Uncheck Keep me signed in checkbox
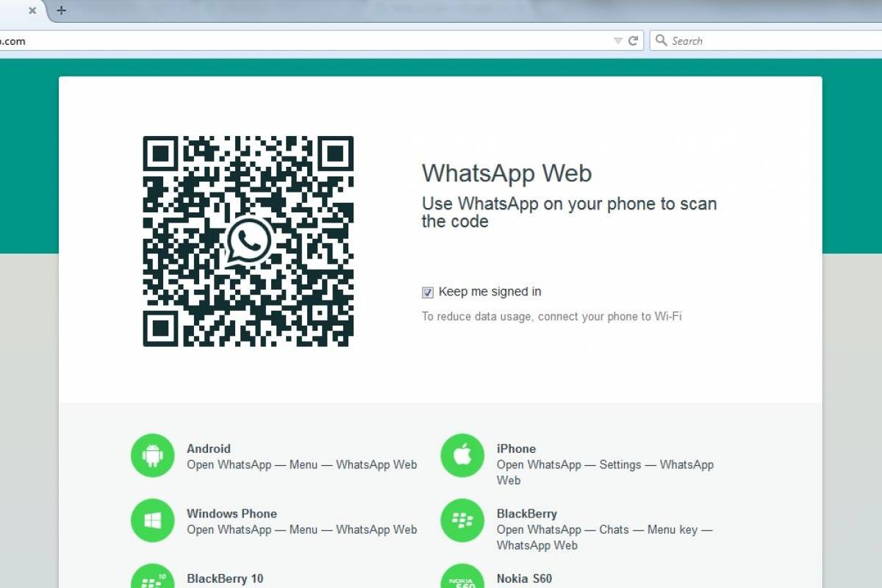Viewport: 882px width, 588px height. coord(428,293)
